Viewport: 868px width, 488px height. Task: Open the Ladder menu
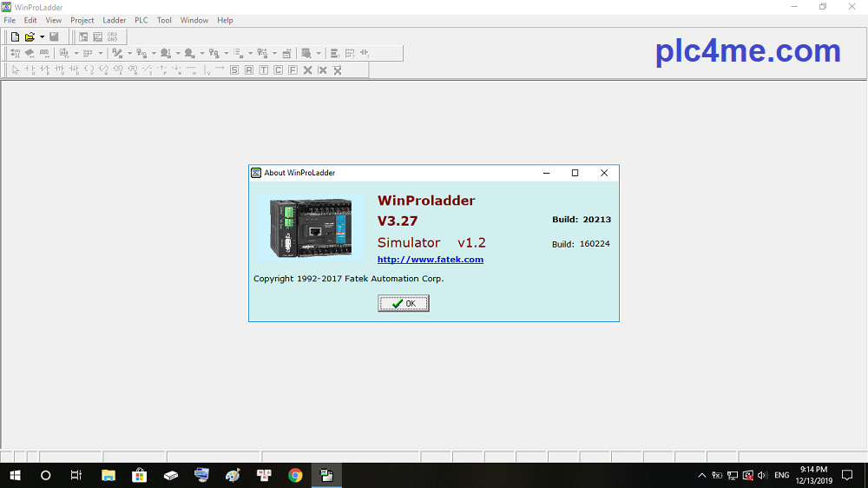coord(114,21)
